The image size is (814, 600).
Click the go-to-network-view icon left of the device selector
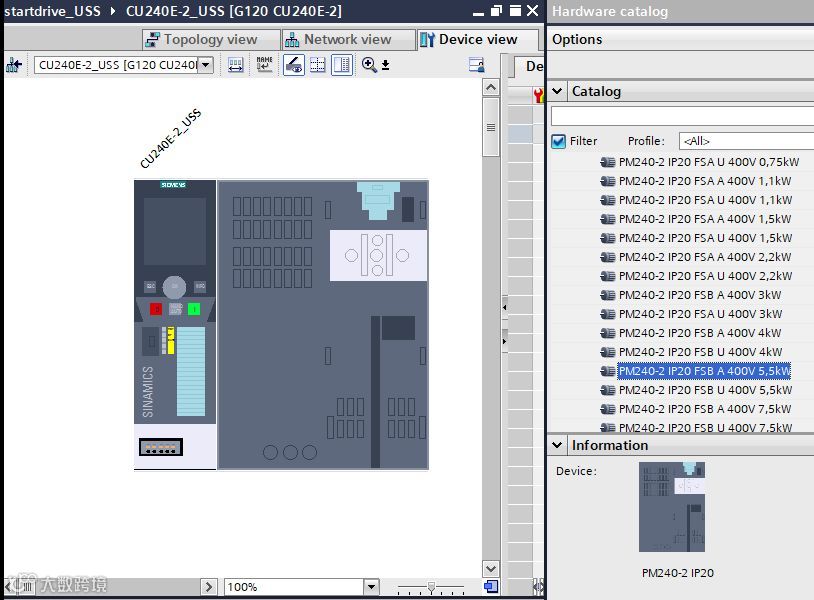click(x=14, y=65)
